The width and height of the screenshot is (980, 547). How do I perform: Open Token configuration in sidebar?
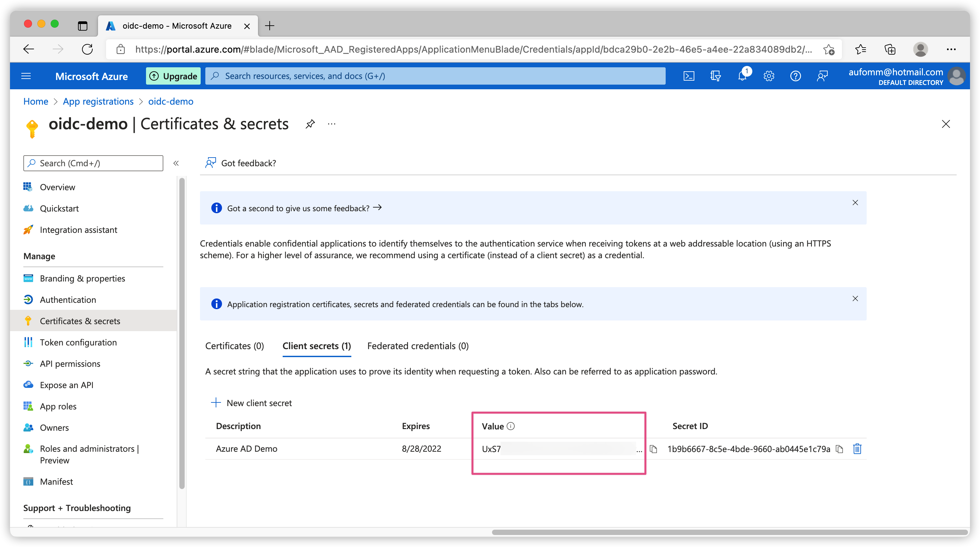click(x=78, y=342)
